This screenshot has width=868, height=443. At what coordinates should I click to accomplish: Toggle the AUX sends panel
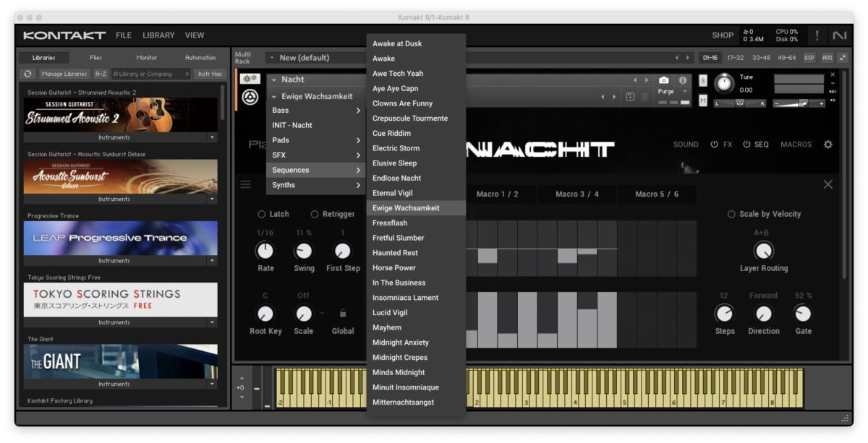[827, 58]
